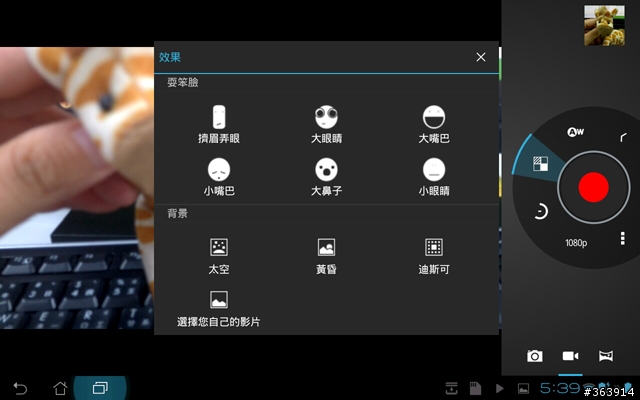Open the download notification icon
Viewport: 640px width, 400px height.
451,388
